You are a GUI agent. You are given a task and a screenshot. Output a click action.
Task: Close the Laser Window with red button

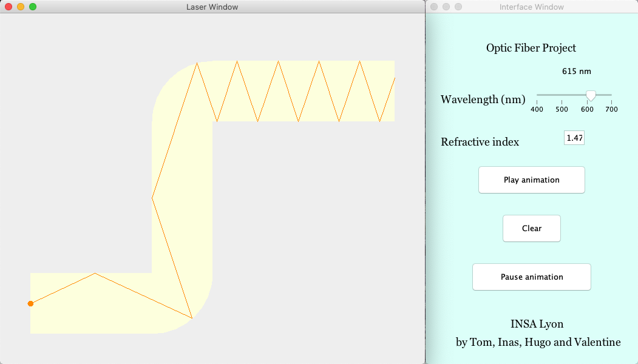(8, 7)
